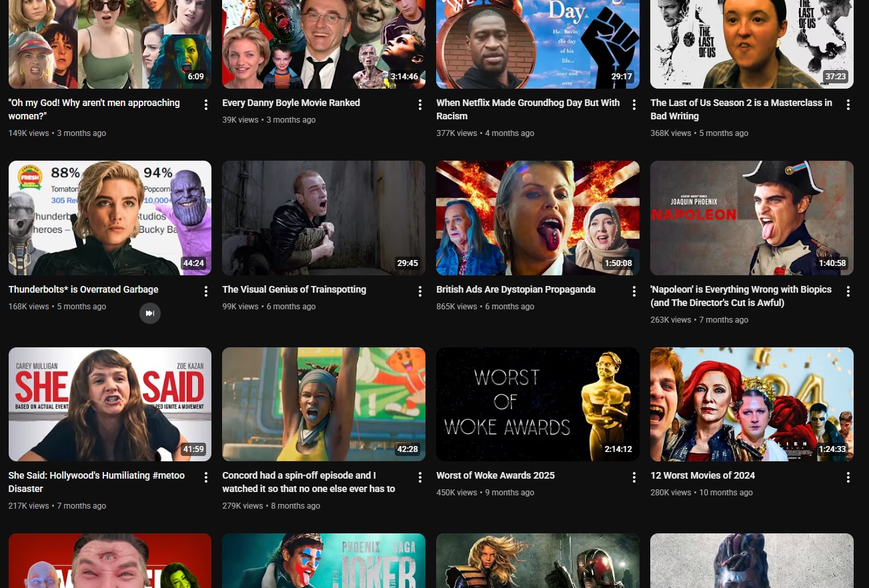Click the 2:14:12 duration badge
Image resolution: width=869 pixels, height=588 pixels.
618,449
